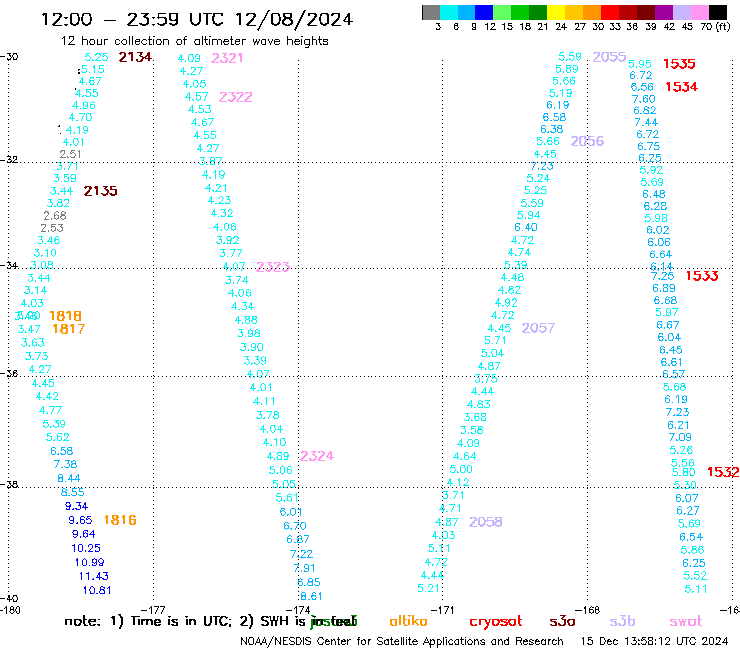
Task: Click the wave height value 8.61
Action: pyautogui.click(x=311, y=597)
